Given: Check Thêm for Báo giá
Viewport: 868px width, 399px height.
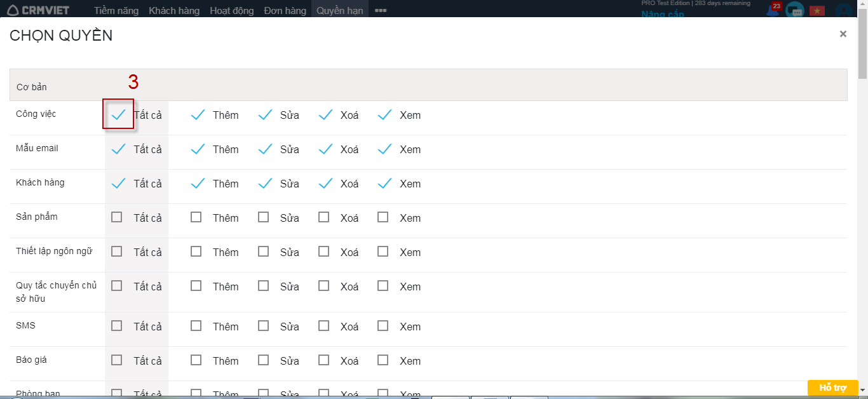Looking at the screenshot, I should [x=196, y=360].
